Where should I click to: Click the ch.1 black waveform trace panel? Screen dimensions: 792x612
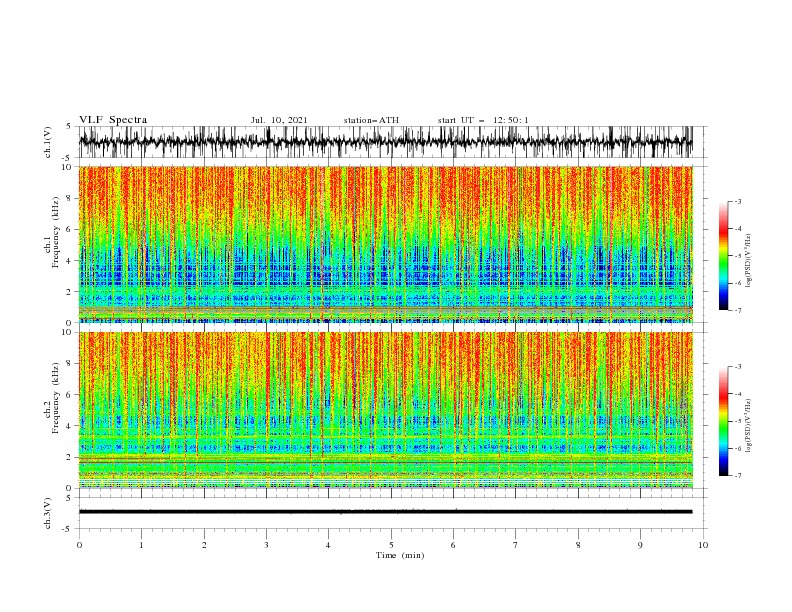(392, 142)
